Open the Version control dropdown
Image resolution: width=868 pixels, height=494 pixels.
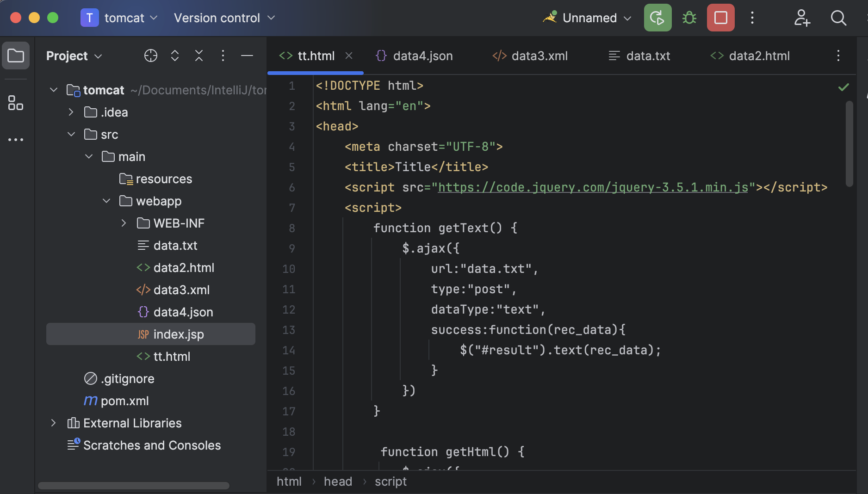pos(224,18)
